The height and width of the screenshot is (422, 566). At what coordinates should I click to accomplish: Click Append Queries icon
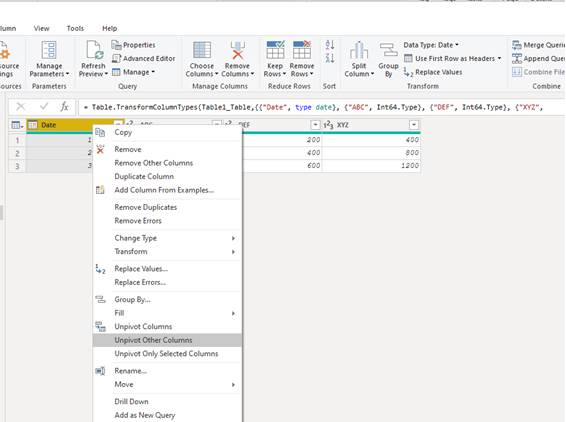[517, 58]
